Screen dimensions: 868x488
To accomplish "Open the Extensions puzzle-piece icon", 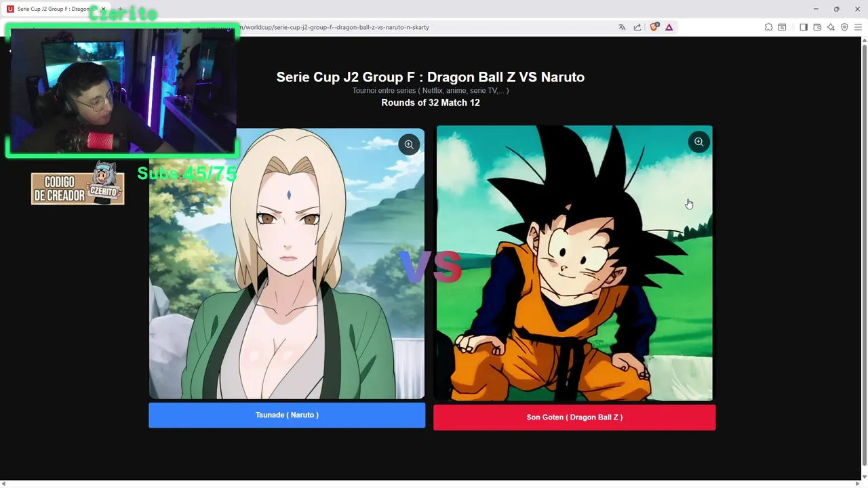I will tap(768, 27).
